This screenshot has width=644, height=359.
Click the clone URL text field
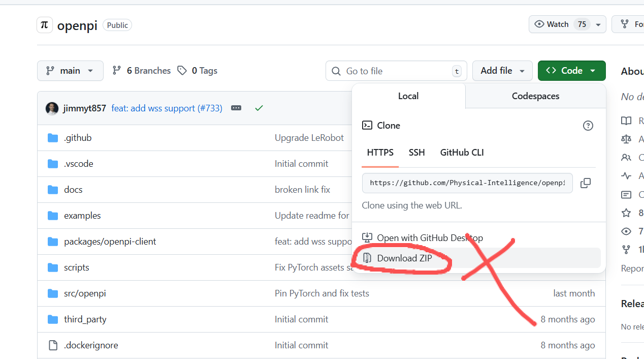[x=467, y=183]
